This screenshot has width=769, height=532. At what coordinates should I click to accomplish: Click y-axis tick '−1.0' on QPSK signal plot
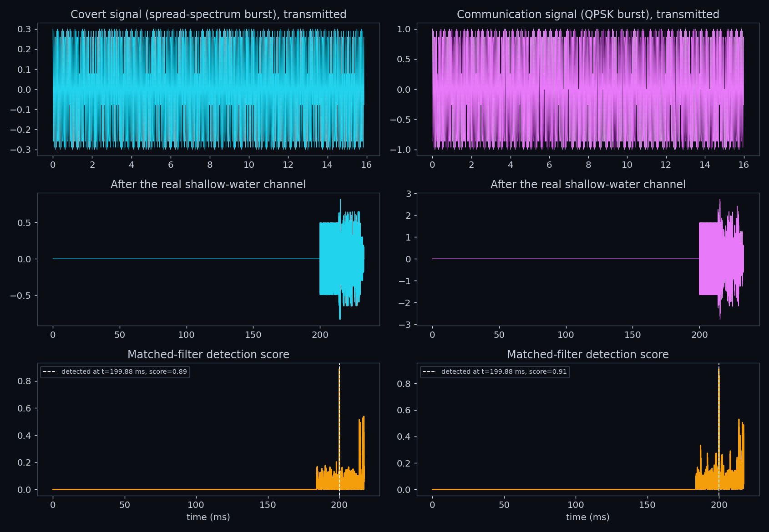point(400,150)
